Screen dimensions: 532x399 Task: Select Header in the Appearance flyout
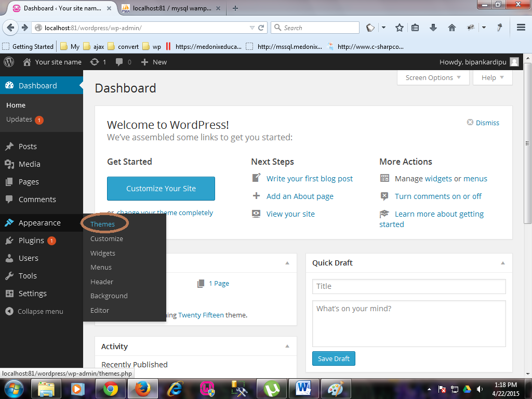pos(102,282)
